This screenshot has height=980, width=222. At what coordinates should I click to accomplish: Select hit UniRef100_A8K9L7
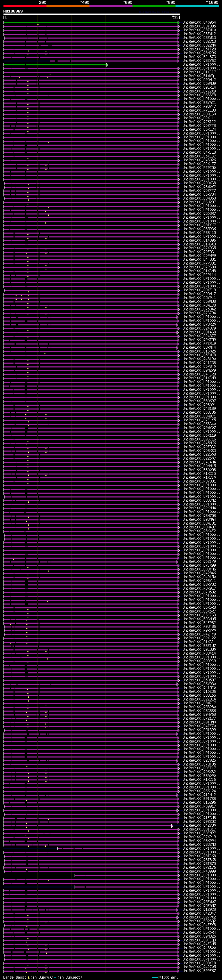pos(199,588)
